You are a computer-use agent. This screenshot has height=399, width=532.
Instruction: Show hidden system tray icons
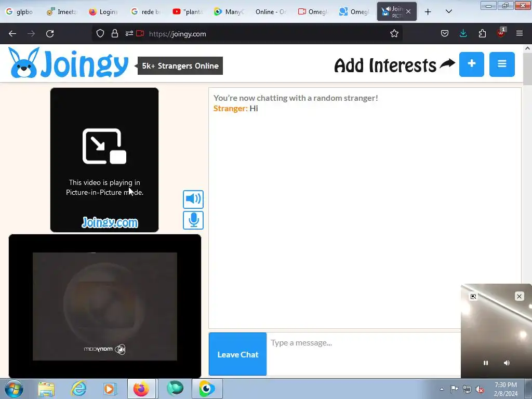pos(442,389)
